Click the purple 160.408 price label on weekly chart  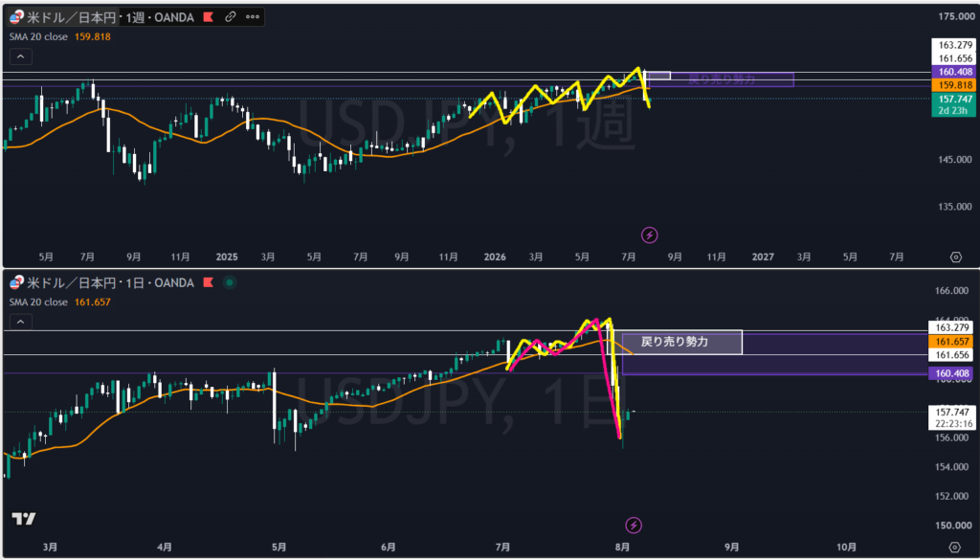coord(952,72)
